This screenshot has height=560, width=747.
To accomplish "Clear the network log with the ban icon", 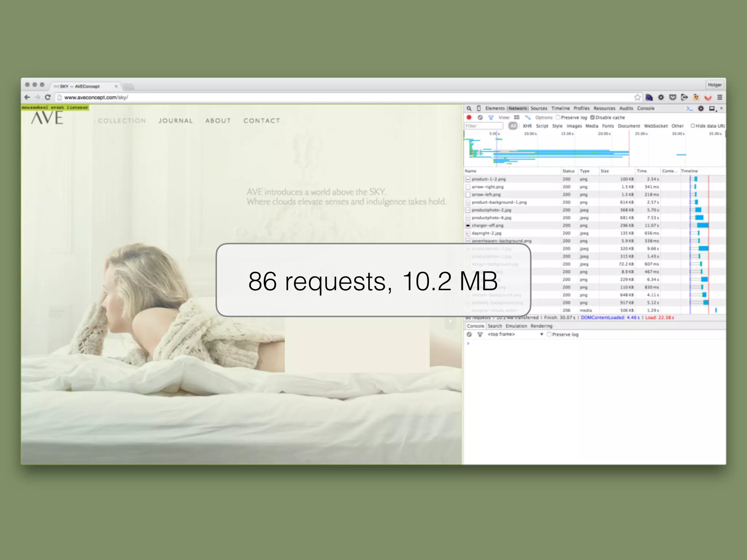I will 480,117.
